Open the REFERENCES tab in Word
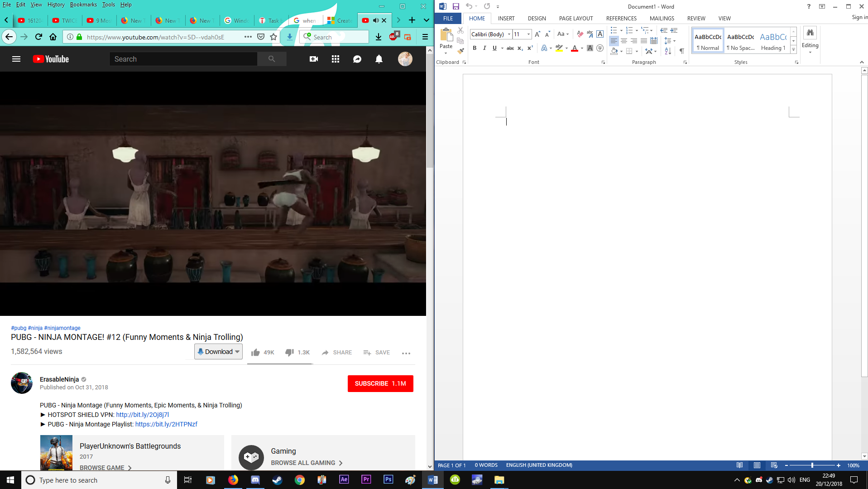 click(621, 19)
